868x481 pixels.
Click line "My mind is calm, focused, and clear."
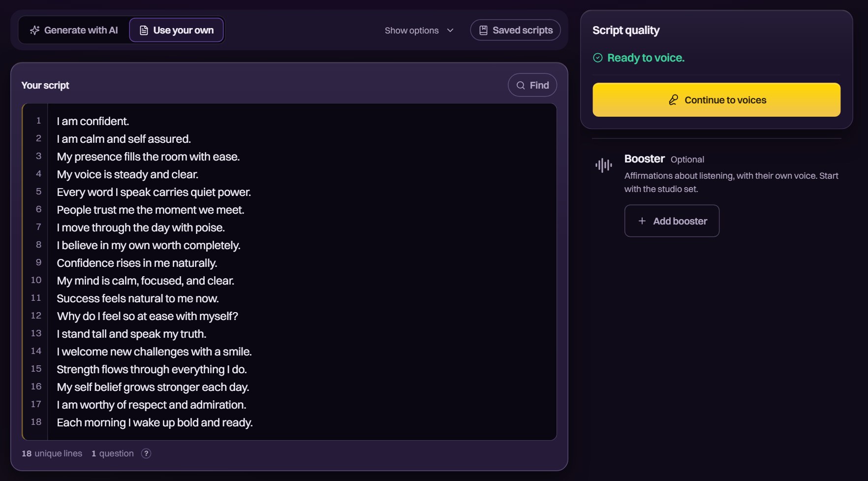click(146, 281)
